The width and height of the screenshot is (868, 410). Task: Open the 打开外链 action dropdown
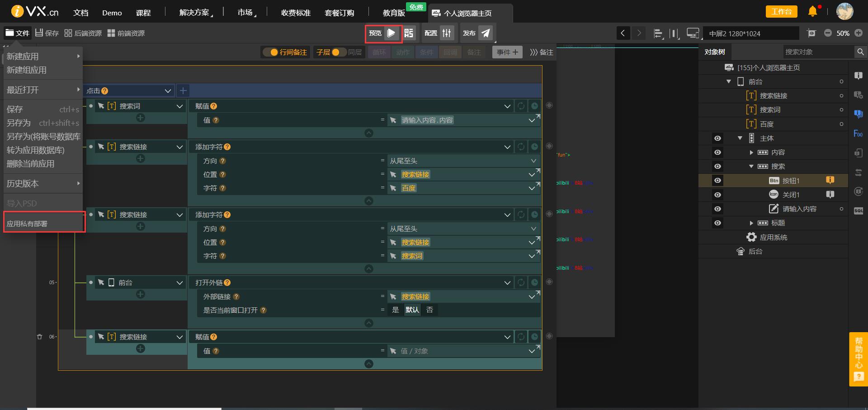pos(507,282)
